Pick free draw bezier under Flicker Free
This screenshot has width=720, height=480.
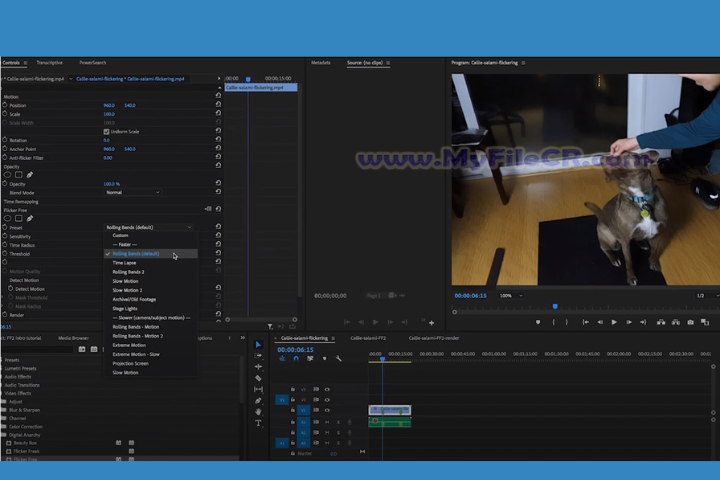[30, 218]
